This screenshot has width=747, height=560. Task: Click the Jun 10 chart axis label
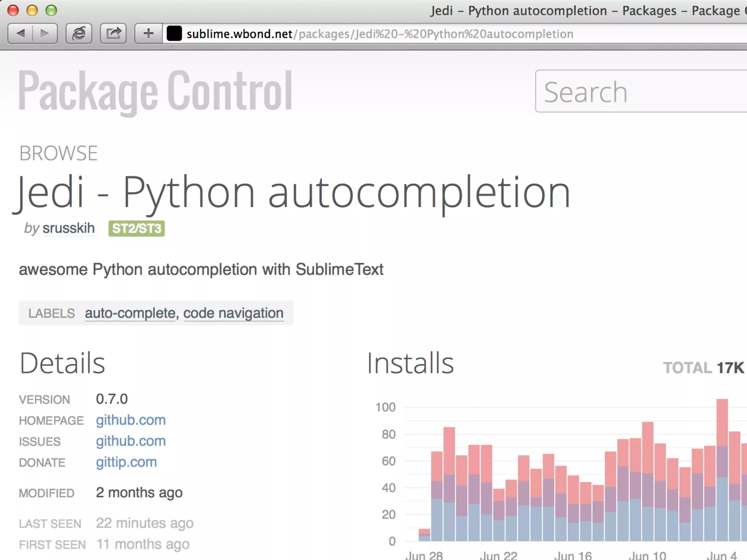coord(648,555)
